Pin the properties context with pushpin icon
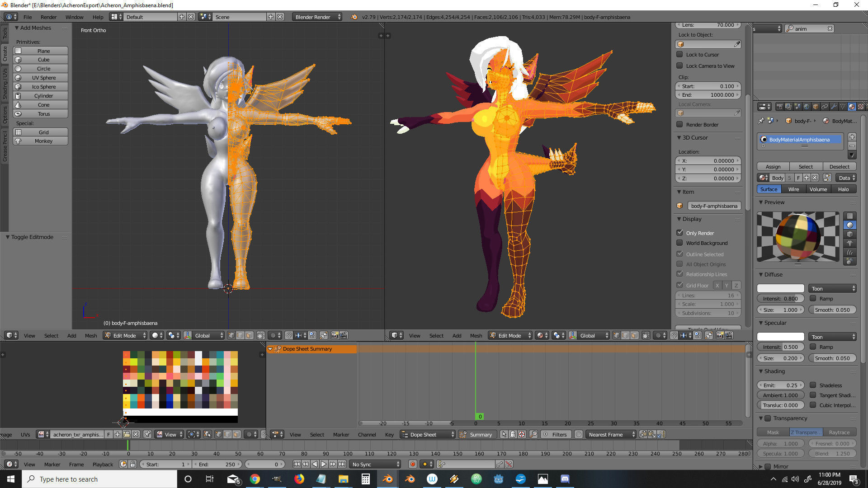 tap(761, 121)
